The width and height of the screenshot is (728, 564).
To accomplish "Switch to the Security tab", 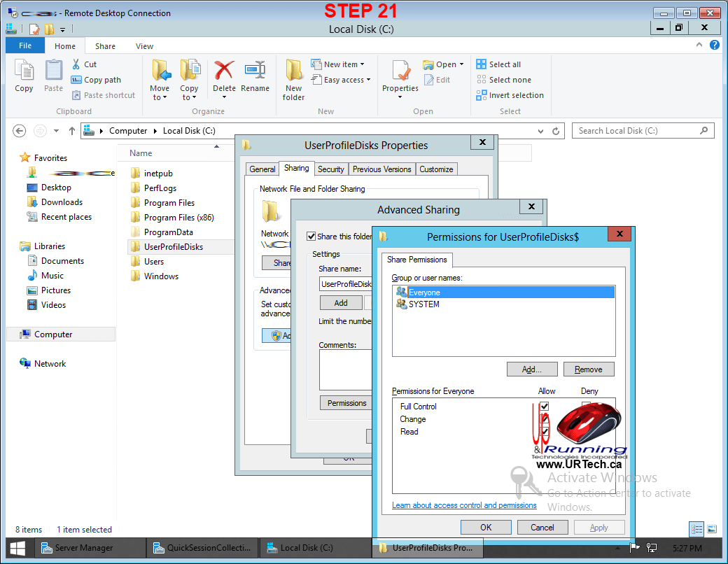I will pos(330,169).
